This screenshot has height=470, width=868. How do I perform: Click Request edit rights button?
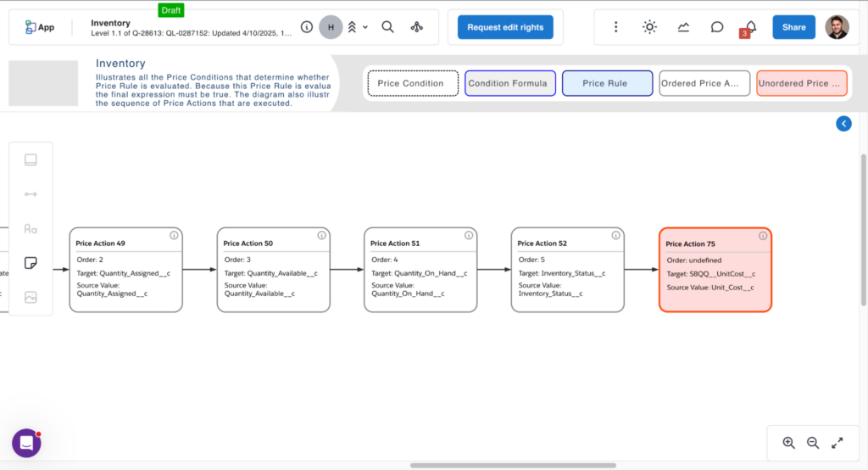[x=505, y=27]
